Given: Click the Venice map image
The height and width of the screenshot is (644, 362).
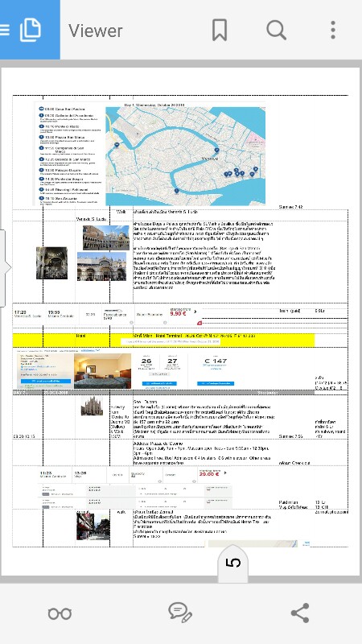Looking at the screenshot, I should (x=186, y=156).
